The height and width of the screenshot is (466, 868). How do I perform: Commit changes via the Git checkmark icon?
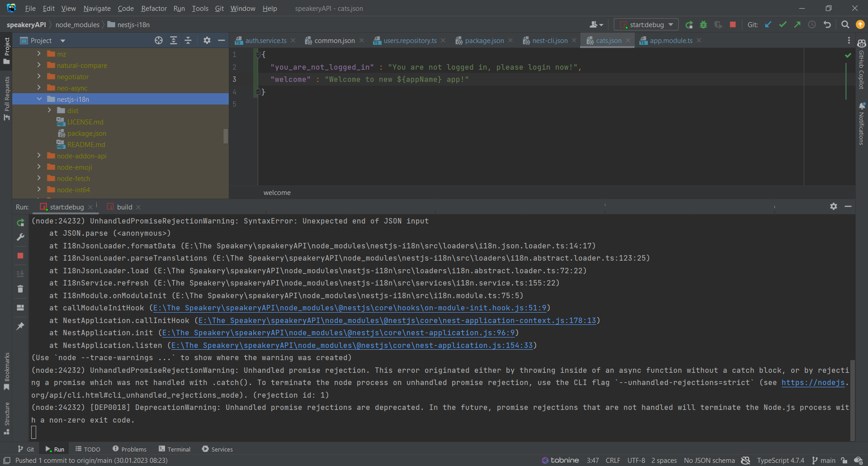point(783,24)
